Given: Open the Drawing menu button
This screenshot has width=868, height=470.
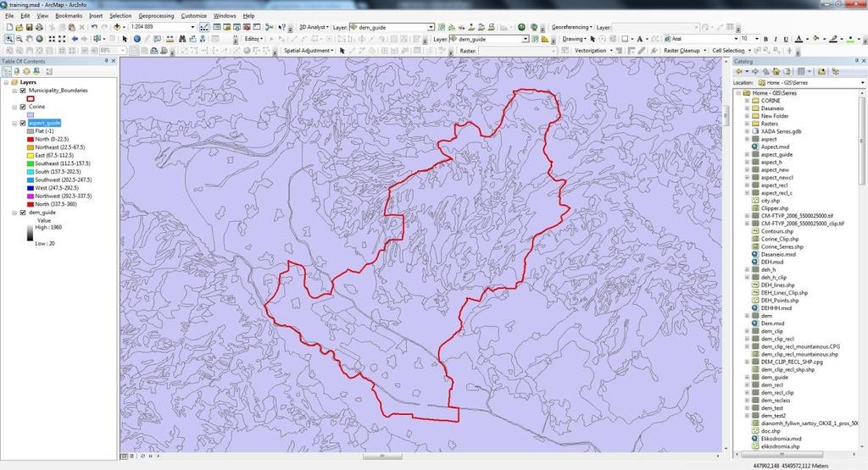Looking at the screenshot, I should 575,39.
